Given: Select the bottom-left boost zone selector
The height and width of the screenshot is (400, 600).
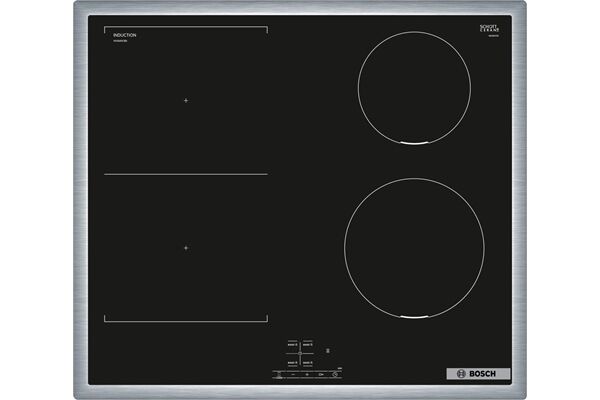Looking at the screenshot, I should point(292,363).
